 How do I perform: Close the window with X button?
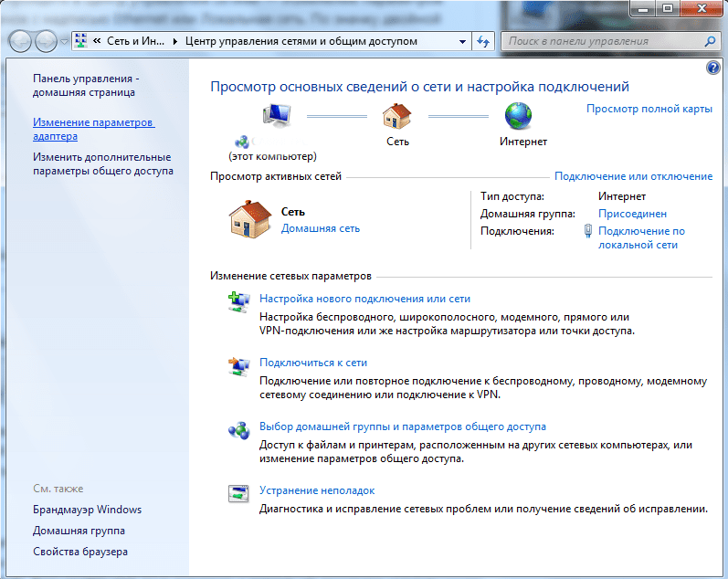[702, 7]
